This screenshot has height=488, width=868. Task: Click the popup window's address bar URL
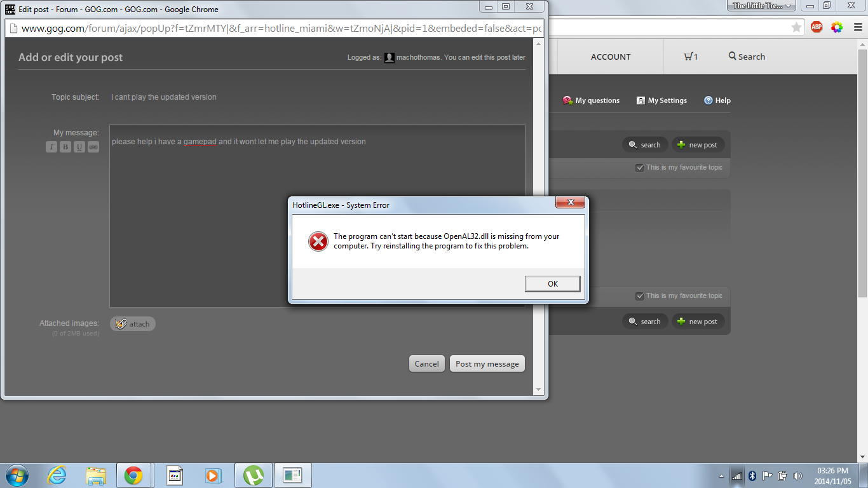[281, 29]
